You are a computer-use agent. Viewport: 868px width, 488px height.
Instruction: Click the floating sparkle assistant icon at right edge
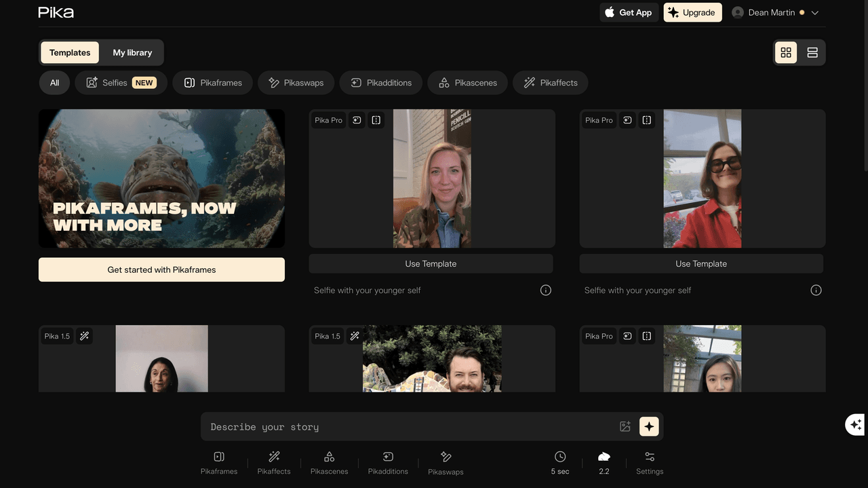856,425
